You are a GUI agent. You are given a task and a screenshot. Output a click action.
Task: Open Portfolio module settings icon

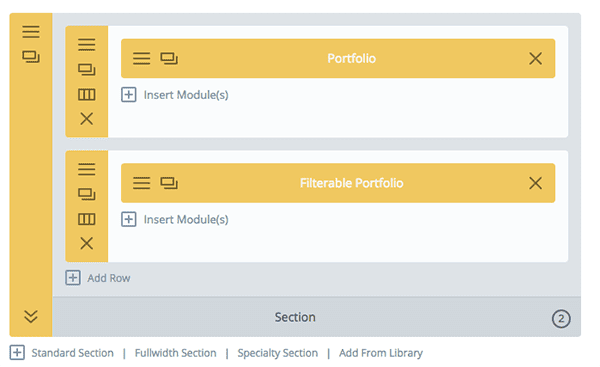click(142, 59)
